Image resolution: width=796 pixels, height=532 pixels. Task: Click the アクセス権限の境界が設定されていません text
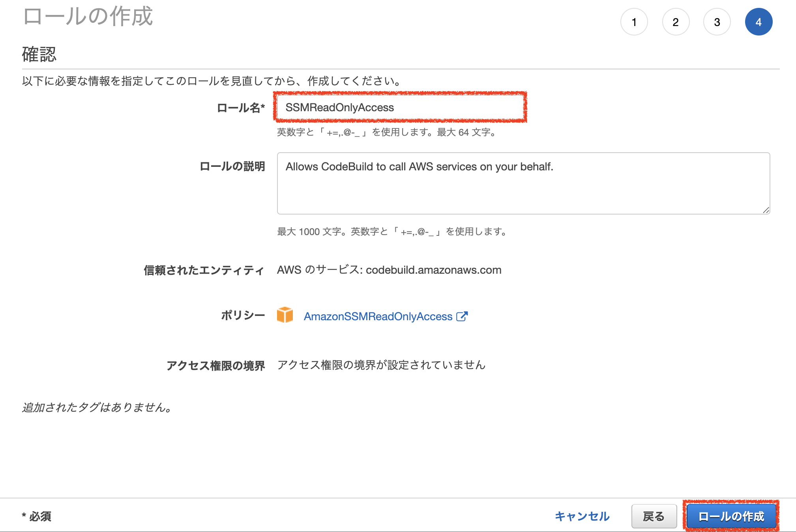tap(381, 365)
